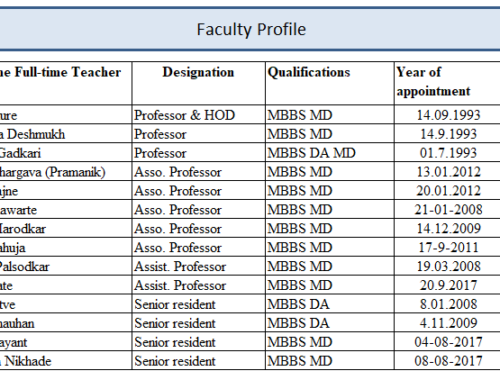
Task: Click Professor in Deshmukh's row
Action: tap(160, 134)
